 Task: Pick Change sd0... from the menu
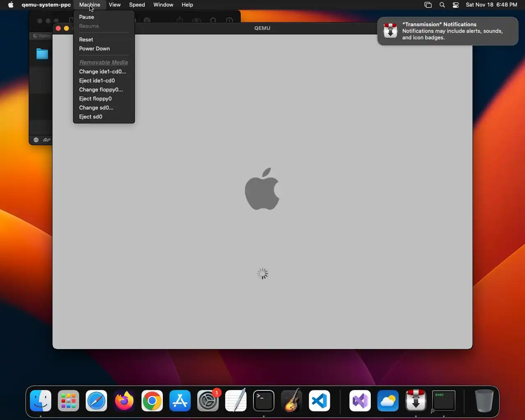point(104,107)
